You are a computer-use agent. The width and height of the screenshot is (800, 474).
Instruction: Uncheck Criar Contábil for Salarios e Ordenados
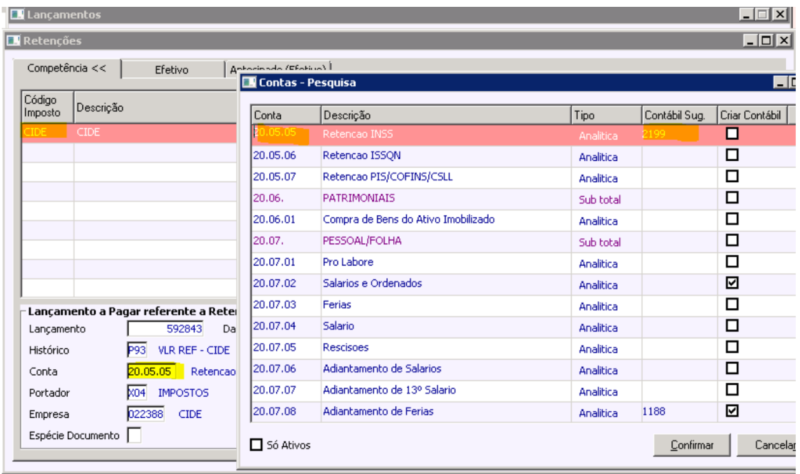click(732, 283)
